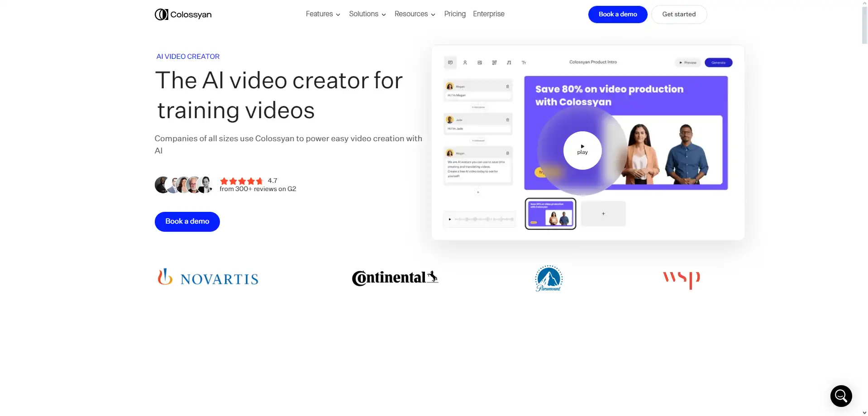Image resolution: width=868 pixels, height=416 pixels.
Task: Open the Pricing page
Action: pos(455,14)
